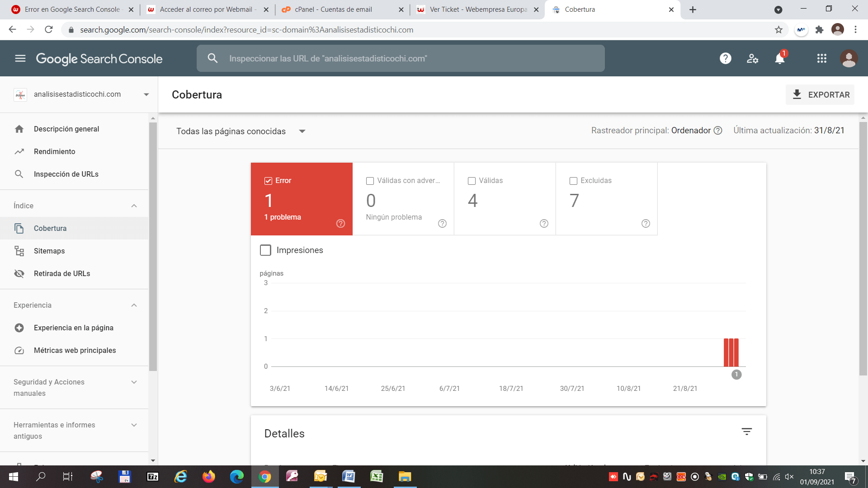The image size is (868, 488).
Task: Click the filter icon in Detalles section
Action: click(x=747, y=432)
